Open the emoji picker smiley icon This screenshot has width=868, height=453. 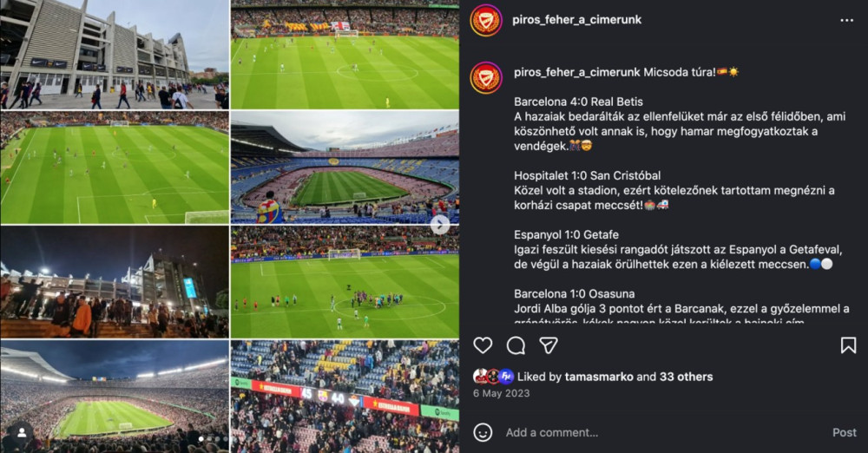[483, 432]
